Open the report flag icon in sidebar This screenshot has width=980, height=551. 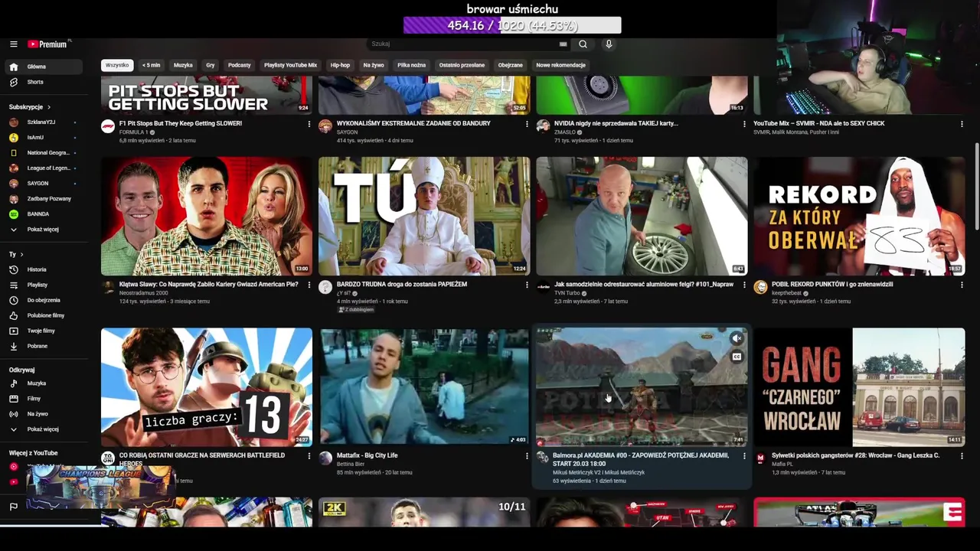tap(13, 507)
